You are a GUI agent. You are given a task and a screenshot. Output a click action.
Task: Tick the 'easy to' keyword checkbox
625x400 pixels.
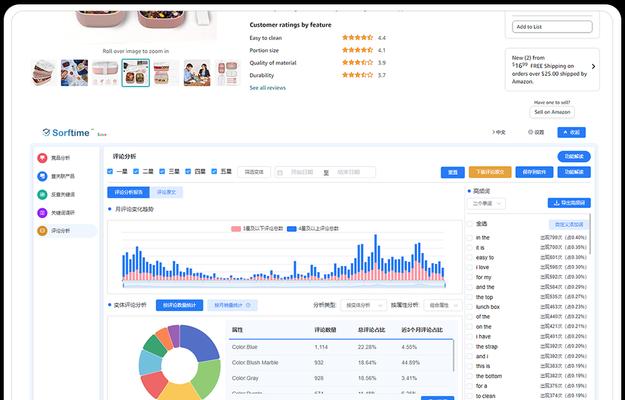[x=470, y=257]
